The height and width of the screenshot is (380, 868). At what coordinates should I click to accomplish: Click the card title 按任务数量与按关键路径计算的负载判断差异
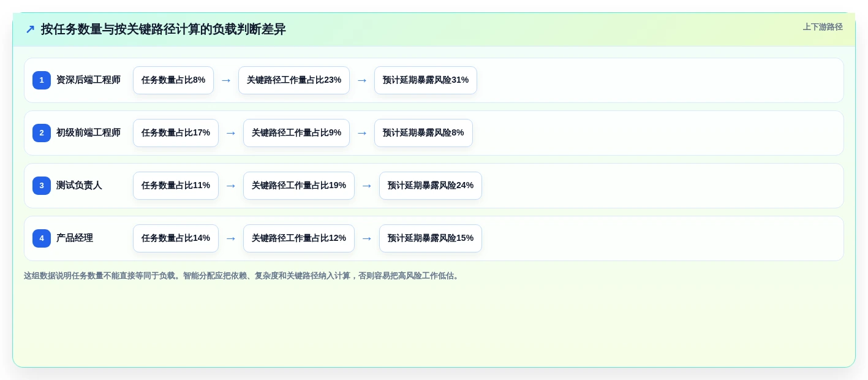point(164,29)
